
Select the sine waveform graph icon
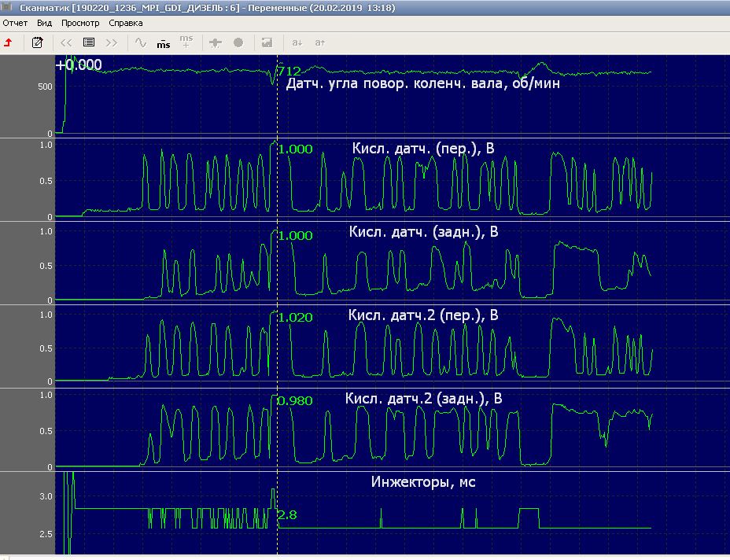point(141,42)
